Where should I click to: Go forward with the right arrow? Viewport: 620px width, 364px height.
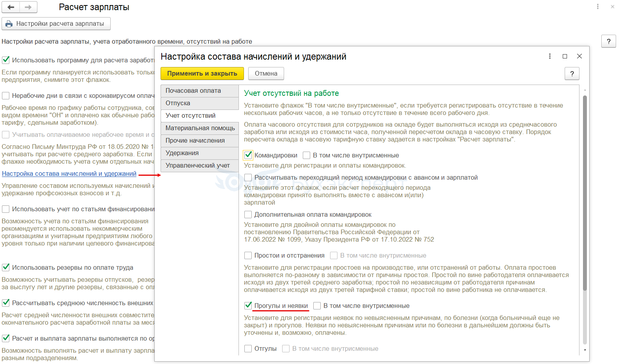(x=28, y=7)
